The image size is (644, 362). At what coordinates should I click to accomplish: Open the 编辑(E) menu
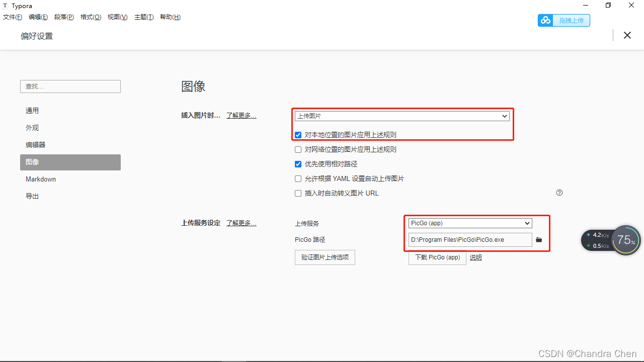pos(38,17)
